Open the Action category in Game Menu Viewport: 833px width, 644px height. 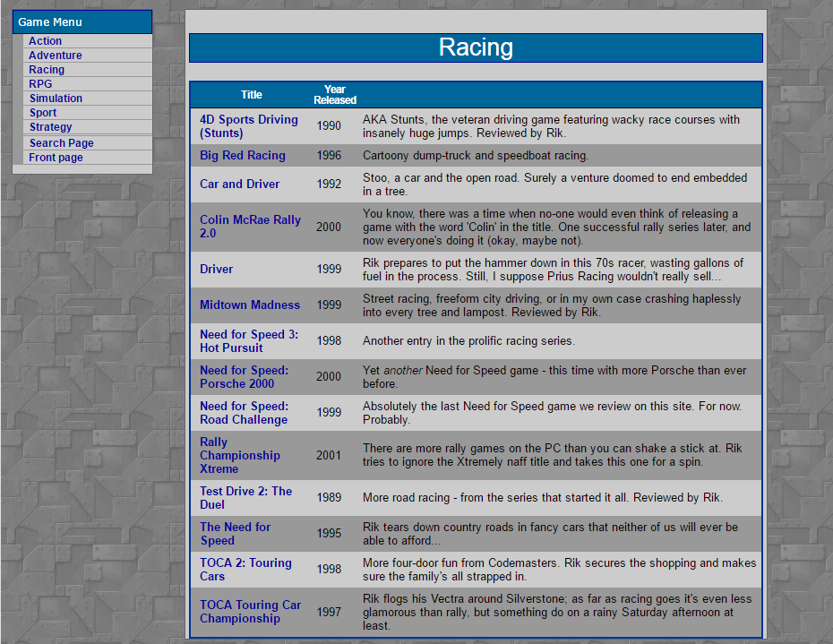pos(45,41)
